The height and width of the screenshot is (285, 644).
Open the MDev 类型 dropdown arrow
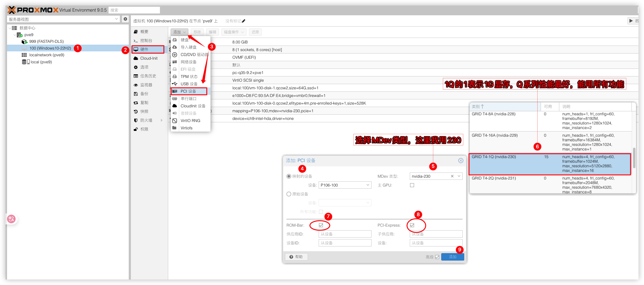tap(459, 176)
